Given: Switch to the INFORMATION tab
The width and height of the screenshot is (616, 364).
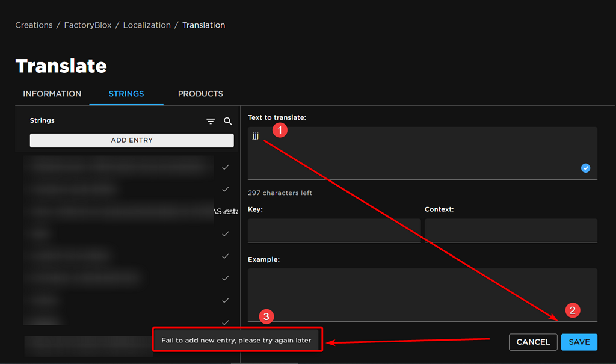Looking at the screenshot, I should click(x=52, y=94).
